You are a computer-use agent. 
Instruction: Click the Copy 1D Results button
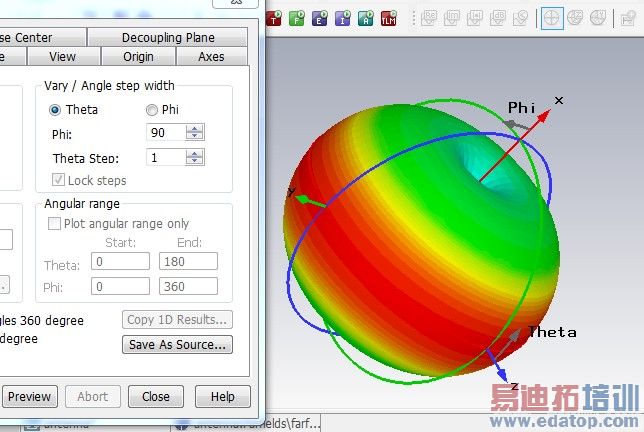[177, 319]
